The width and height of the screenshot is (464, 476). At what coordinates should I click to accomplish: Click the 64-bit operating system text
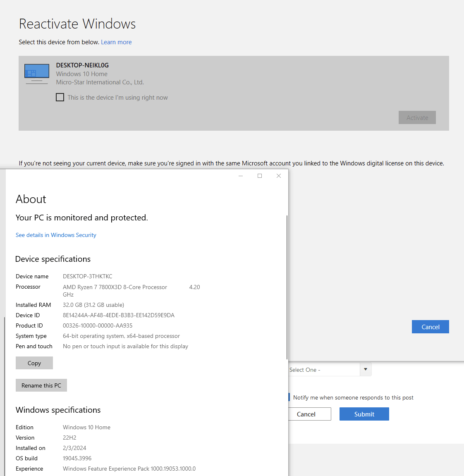(121, 336)
